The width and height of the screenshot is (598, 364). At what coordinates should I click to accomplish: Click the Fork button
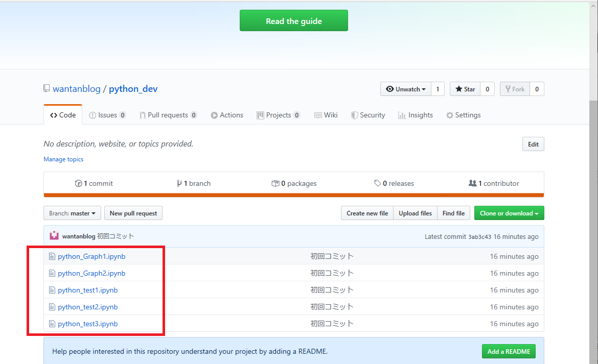pyautogui.click(x=515, y=89)
